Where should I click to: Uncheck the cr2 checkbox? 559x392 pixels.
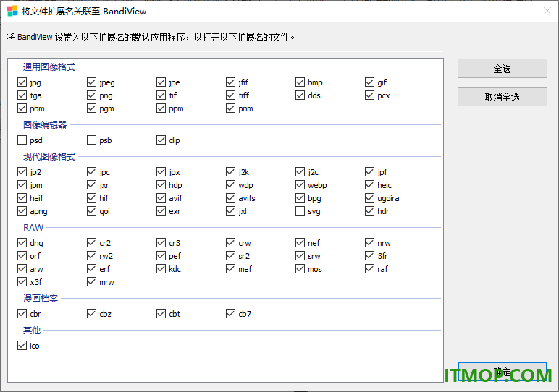92,243
